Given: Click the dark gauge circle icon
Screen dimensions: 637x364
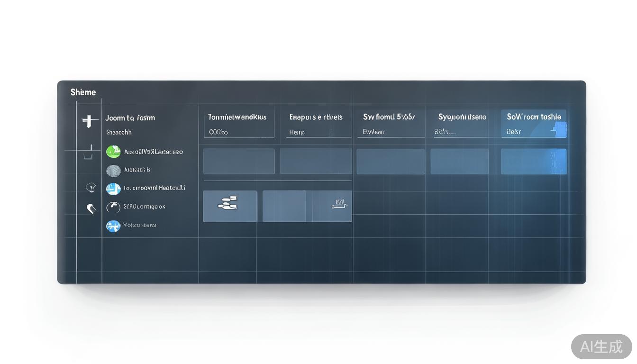Looking at the screenshot, I should pos(113,207).
